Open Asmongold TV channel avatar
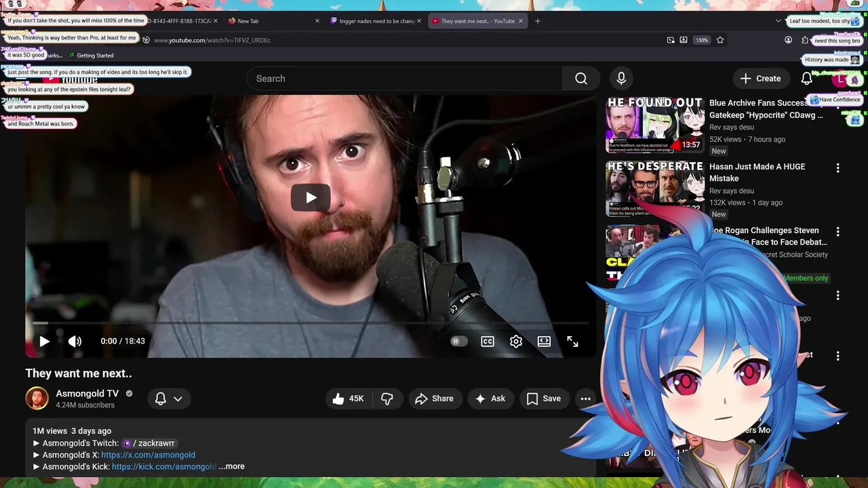The image size is (868, 488). tap(37, 399)
